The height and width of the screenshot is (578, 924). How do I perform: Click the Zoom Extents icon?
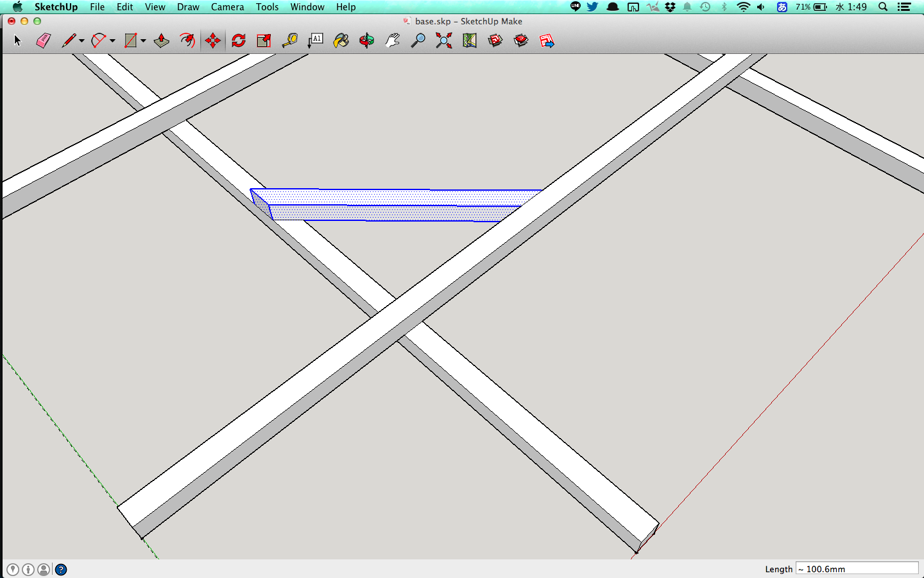pyautogui.click(x=443, y=41)
